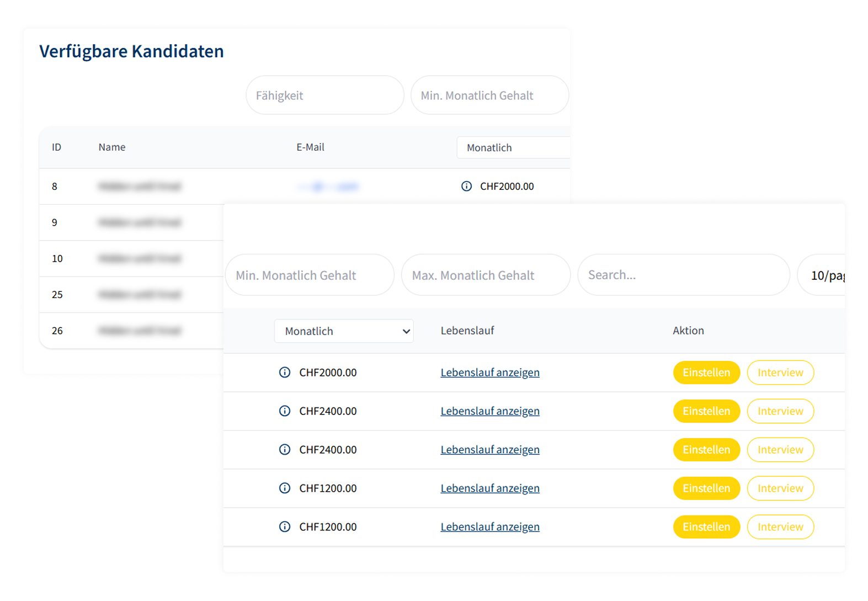Click the blurred email link in row 8
The height and width of the screenshot is (601, 868).
click(328, 187)
